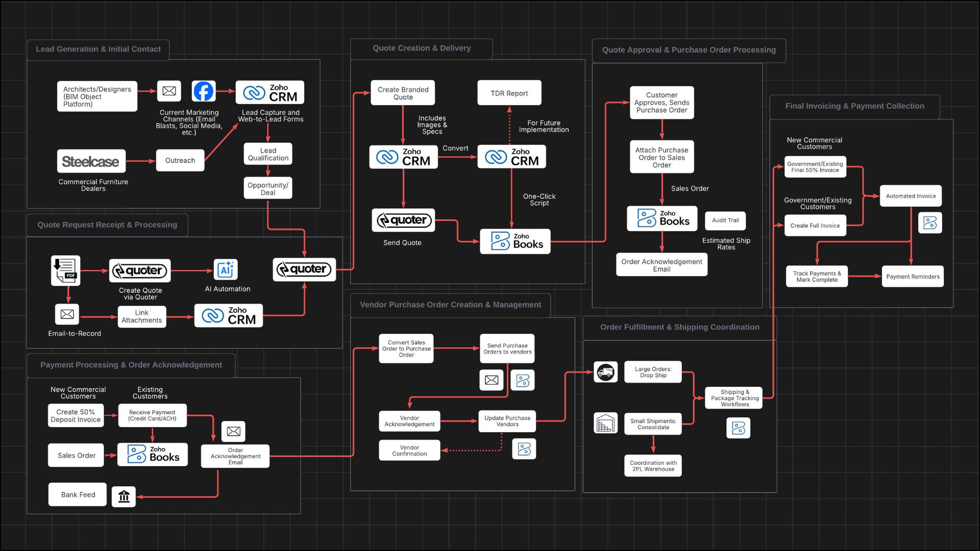Select the Coordination with 2PL Warehouse box
Image resolution: width=980 pixels, height=551 pixels.
(653, 466)
